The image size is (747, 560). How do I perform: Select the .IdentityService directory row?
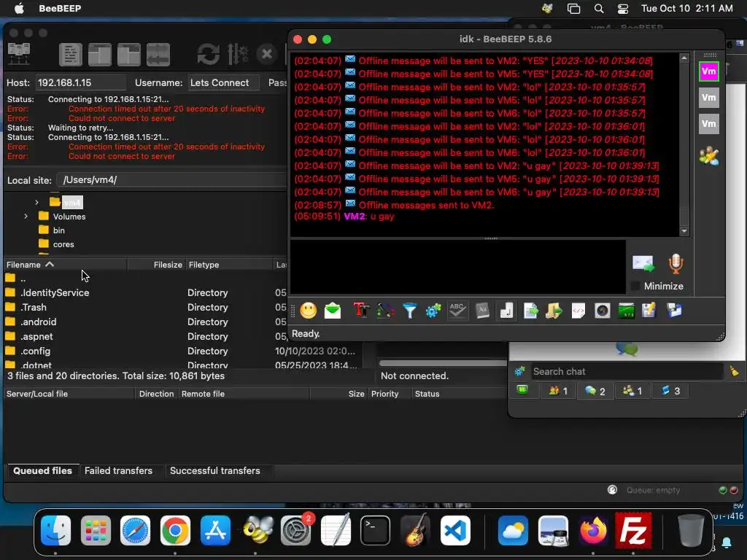145,293
